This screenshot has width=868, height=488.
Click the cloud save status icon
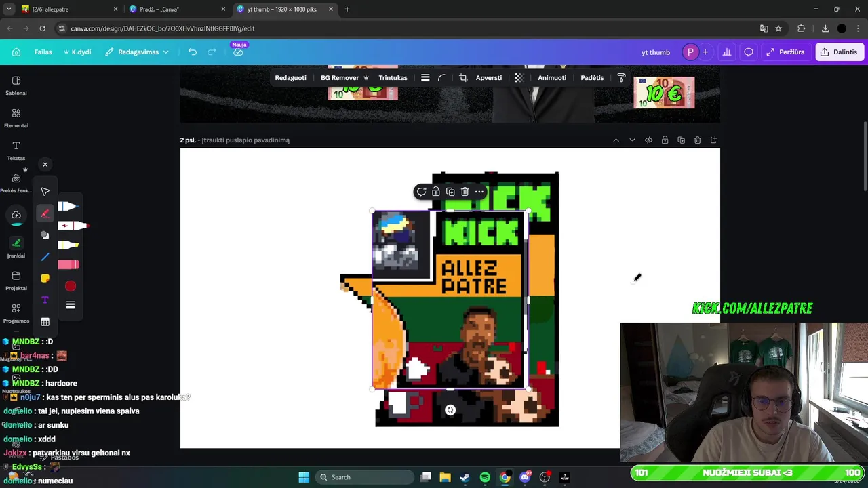238,52
